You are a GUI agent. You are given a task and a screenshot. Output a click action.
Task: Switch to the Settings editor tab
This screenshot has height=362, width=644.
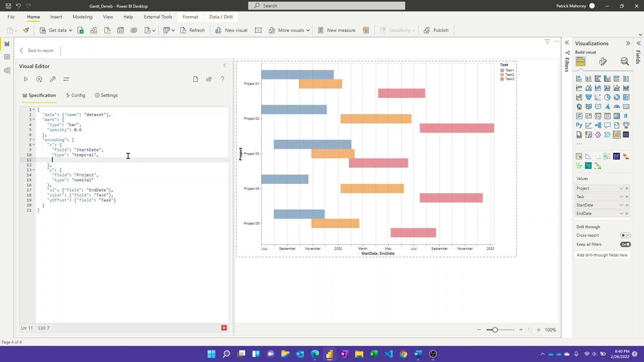click(106, 95)
